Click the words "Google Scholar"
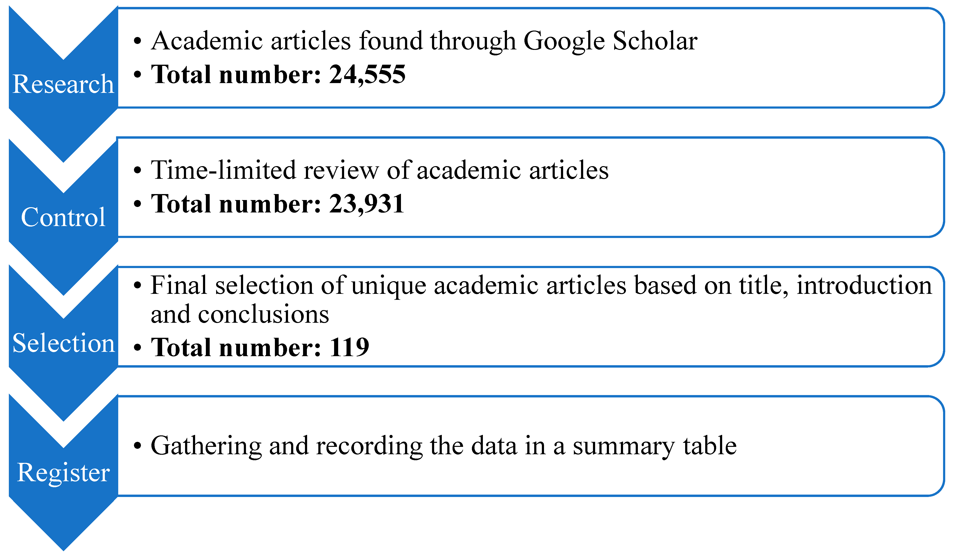This screenshot has width=955, height=560. tap(610, 41)
